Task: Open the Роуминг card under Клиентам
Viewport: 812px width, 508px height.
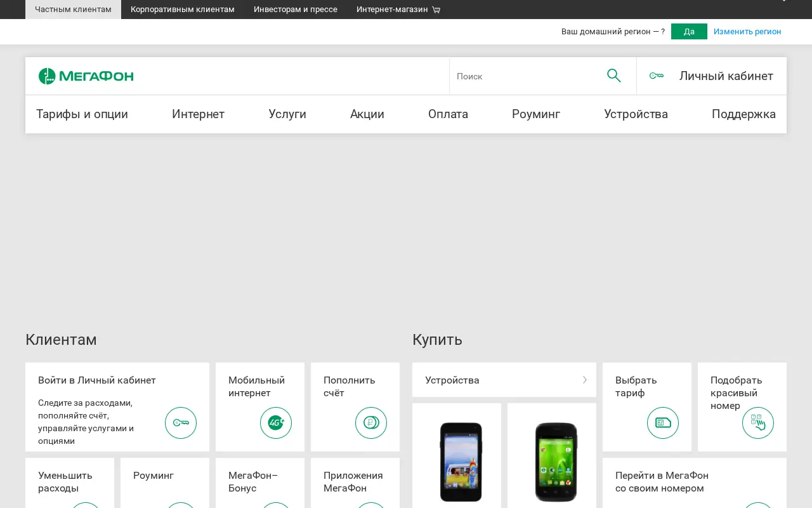Action: 165,483
